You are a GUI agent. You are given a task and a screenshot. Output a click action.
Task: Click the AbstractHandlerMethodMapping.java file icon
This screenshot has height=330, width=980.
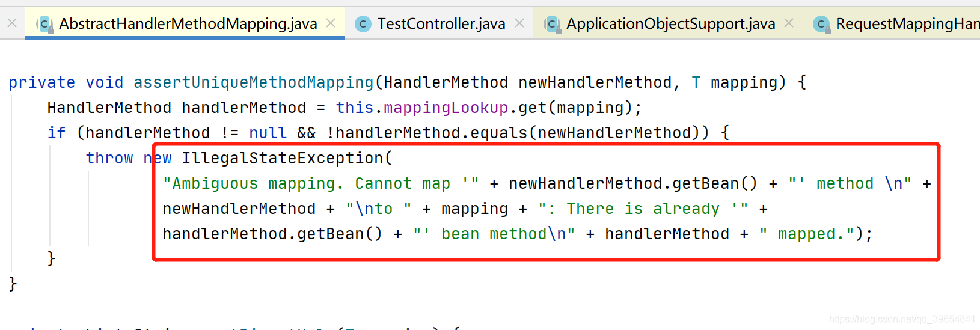pyautogui.click(x=44, y=24)
